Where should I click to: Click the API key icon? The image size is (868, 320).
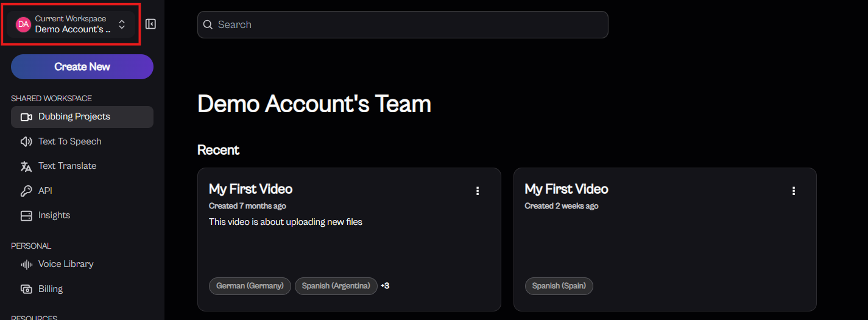pyautogui.click(x=26, y=191)
